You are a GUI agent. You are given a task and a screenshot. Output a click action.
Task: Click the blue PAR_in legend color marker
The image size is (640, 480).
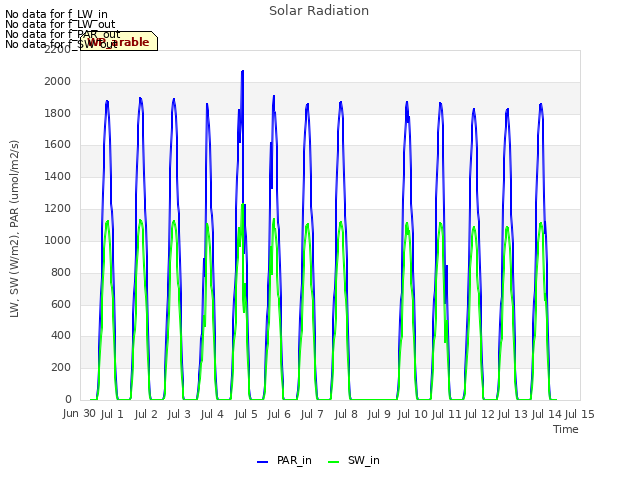click(x=262, y=462)
